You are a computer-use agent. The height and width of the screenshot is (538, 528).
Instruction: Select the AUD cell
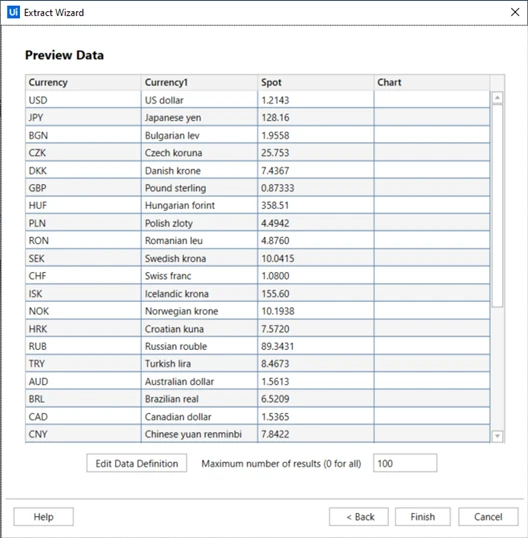[x=83, y=382]
